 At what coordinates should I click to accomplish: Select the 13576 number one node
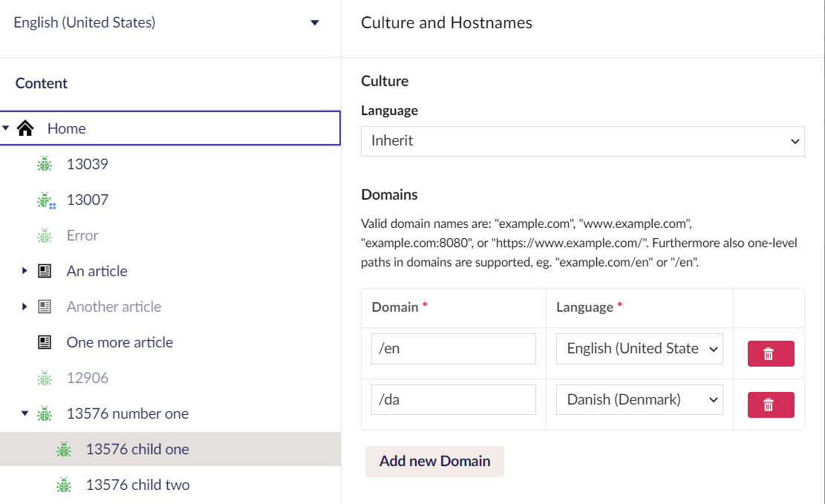(127, 413)
